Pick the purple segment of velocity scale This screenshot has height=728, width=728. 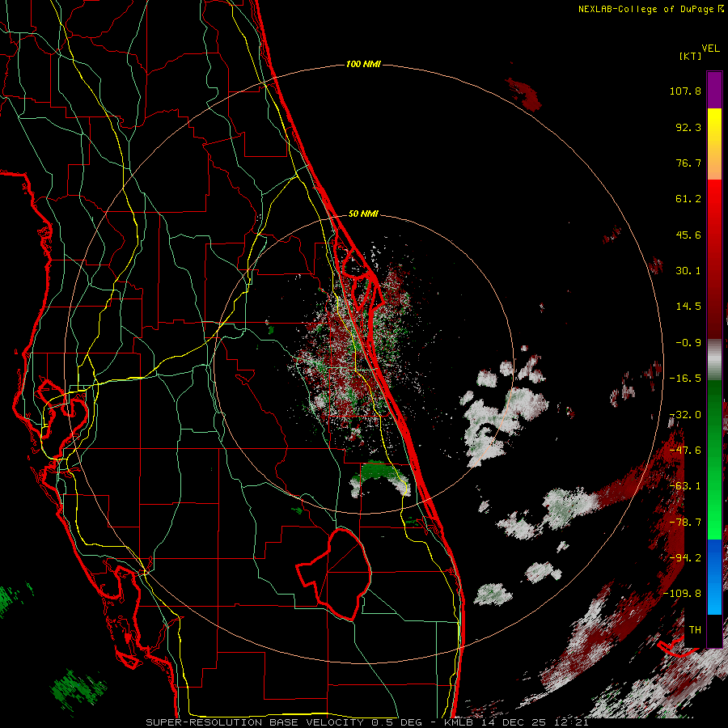click(714, 91)
